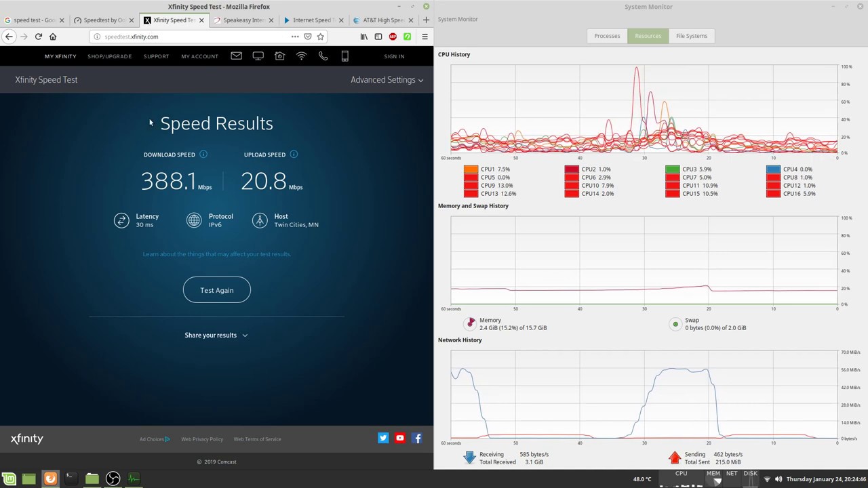Change CPU3 green color swatch
Screen dimensions: 868x488
coord(673,169)
